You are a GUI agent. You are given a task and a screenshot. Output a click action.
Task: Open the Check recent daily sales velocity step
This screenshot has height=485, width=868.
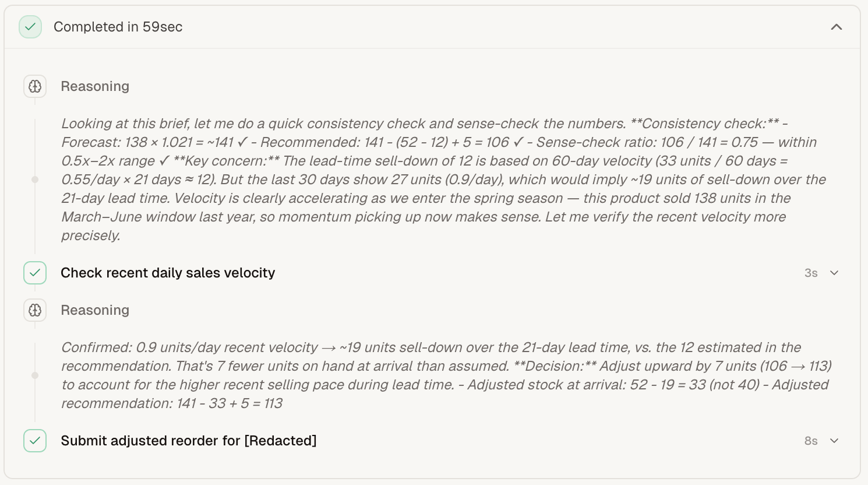[168, 273]
